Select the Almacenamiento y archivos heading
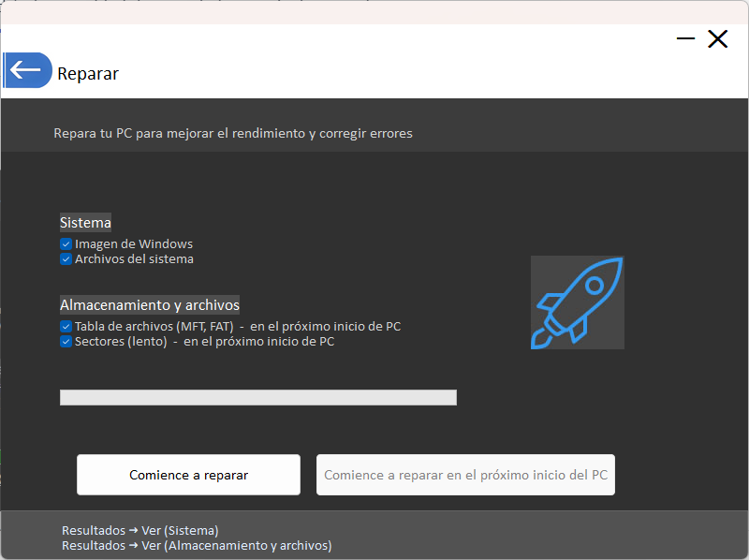 tap(150, 305)
